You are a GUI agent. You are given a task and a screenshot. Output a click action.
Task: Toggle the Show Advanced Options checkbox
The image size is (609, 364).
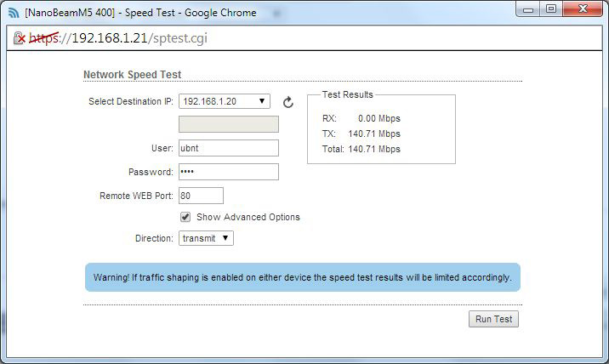point(185,217)
